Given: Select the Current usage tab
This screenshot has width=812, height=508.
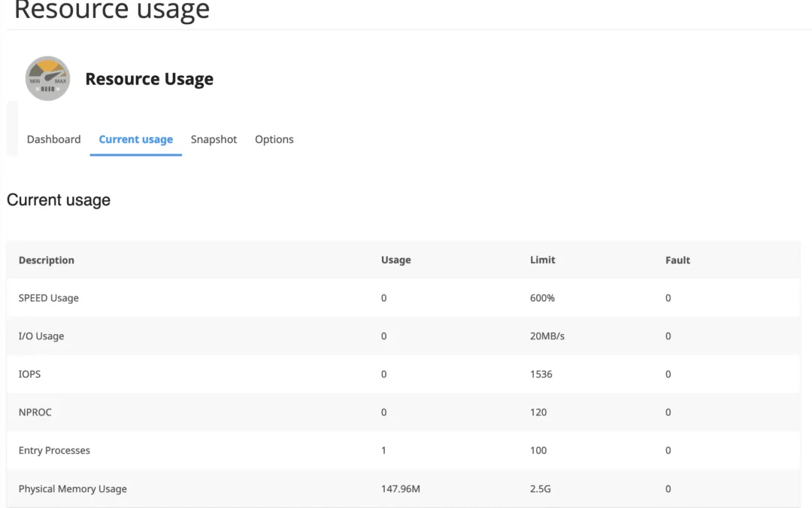Looking at the screenshot, I should (x=135, y=139).
